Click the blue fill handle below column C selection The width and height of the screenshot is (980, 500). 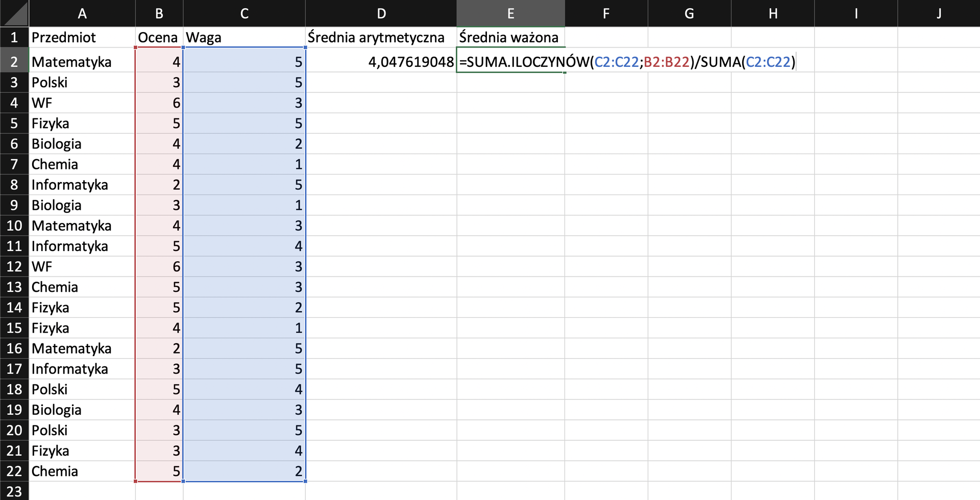click(x=305, y=481)
